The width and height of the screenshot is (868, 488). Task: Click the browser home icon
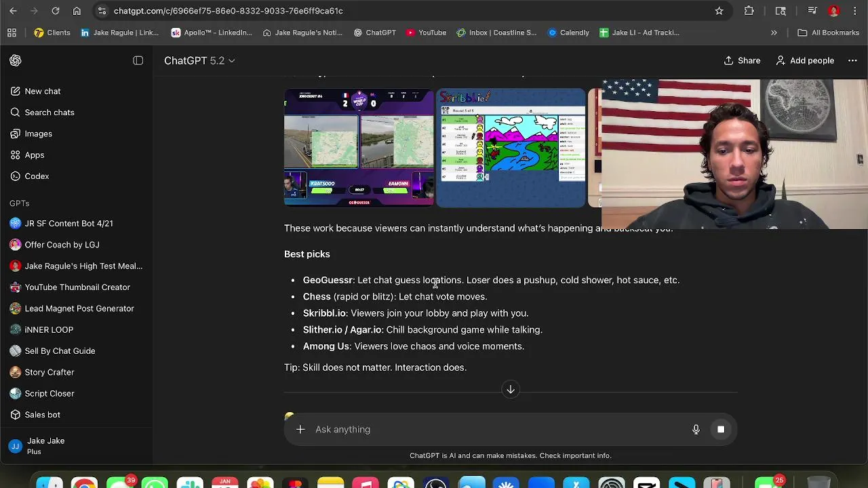point(77,11)
